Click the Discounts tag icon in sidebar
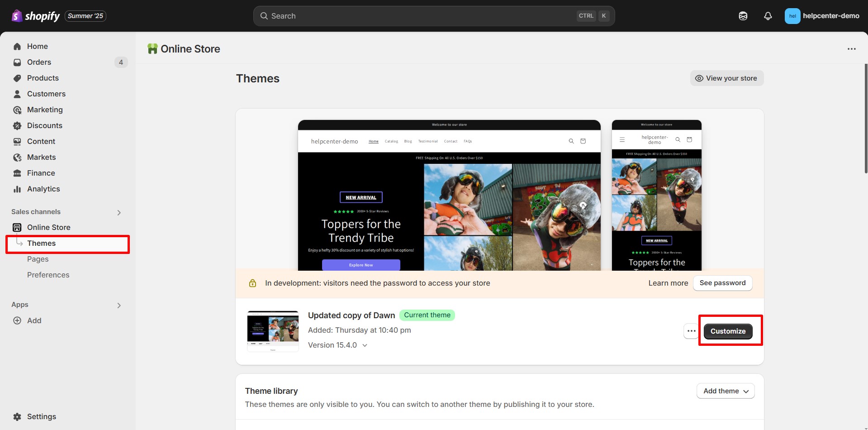This screenshot has width=868, height=430. [x=17, y=125]
